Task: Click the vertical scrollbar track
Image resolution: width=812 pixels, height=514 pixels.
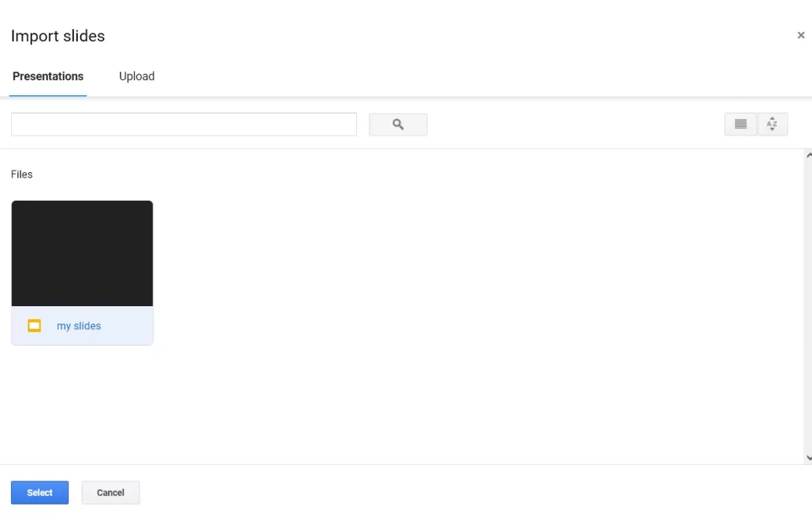Action: click(x=808, y=307)
